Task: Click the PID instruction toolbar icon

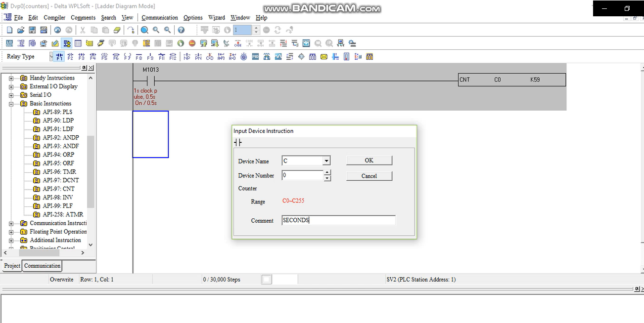Action: point(254,56)
